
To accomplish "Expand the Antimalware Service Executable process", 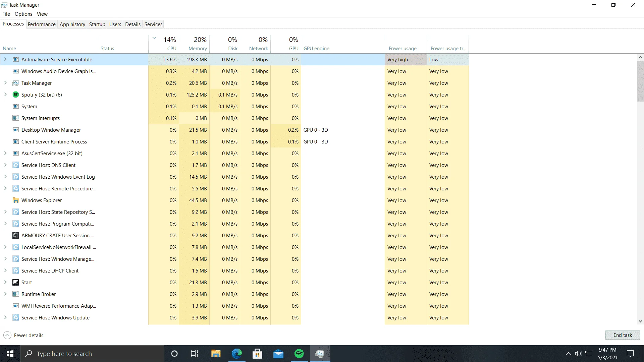I will point(5,60).
